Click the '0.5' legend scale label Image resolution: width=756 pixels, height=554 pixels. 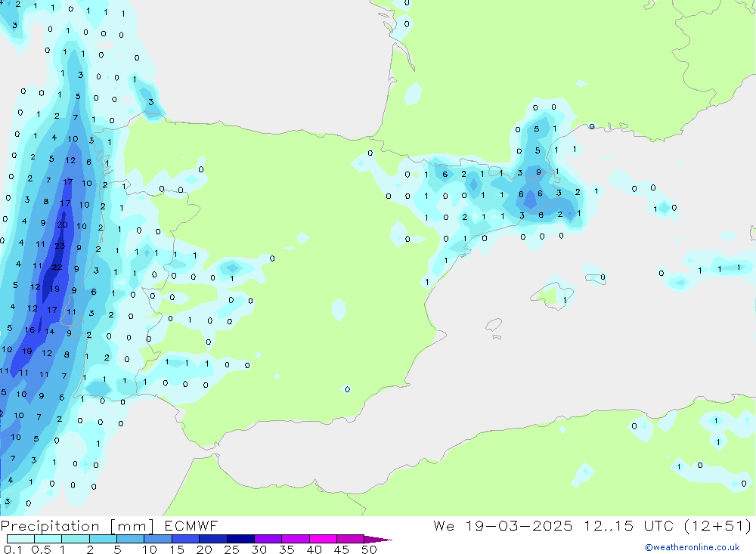[x=41, y=549]
